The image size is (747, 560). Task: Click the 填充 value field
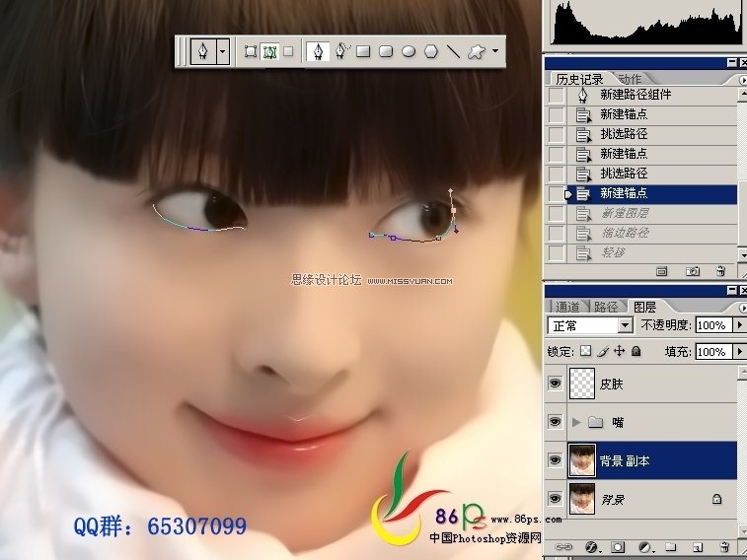713,352
